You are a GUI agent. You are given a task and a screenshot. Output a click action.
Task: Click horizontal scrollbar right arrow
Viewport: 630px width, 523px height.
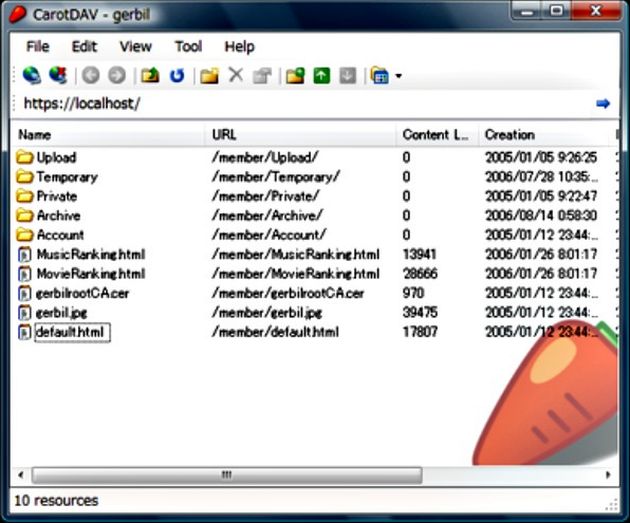[608, 475]
